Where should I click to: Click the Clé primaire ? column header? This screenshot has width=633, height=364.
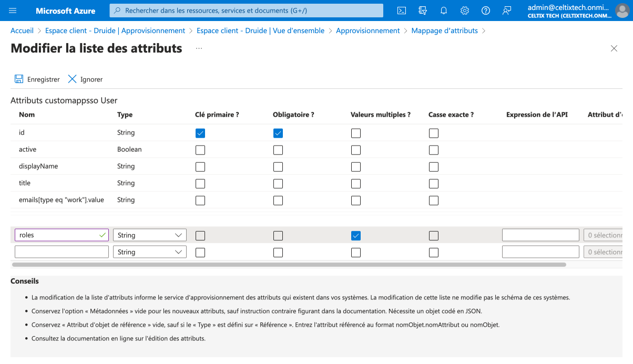[217, 115]
